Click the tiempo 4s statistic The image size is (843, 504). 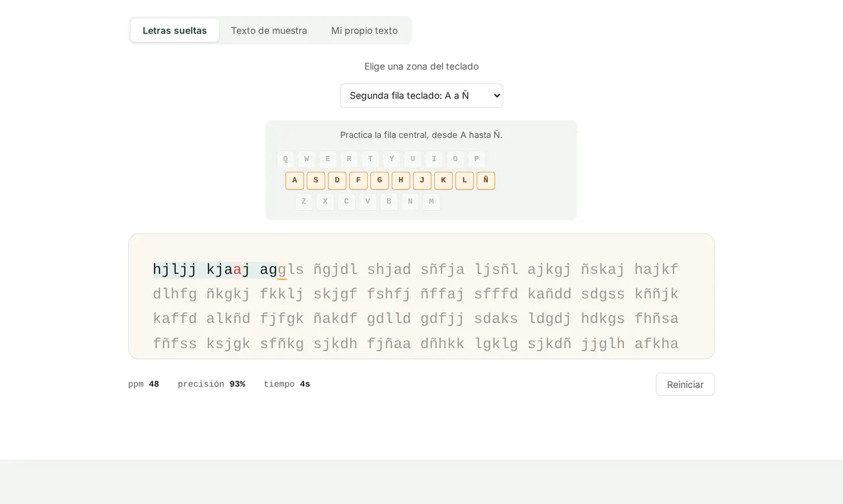pos(287,384)
